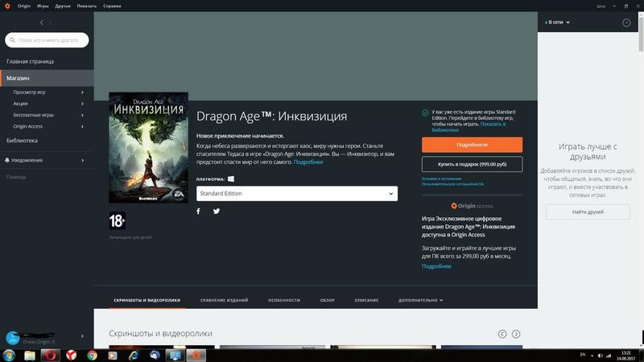Open Подробнее link under Origin Access
The image size is (644, 362).
pos(436,266)
